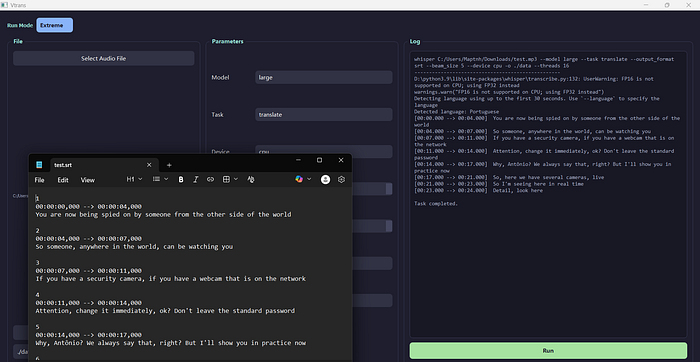This screenshot has width=700, height=362.
Task: Click the Extreme run mode button
Action: [54, 25]
